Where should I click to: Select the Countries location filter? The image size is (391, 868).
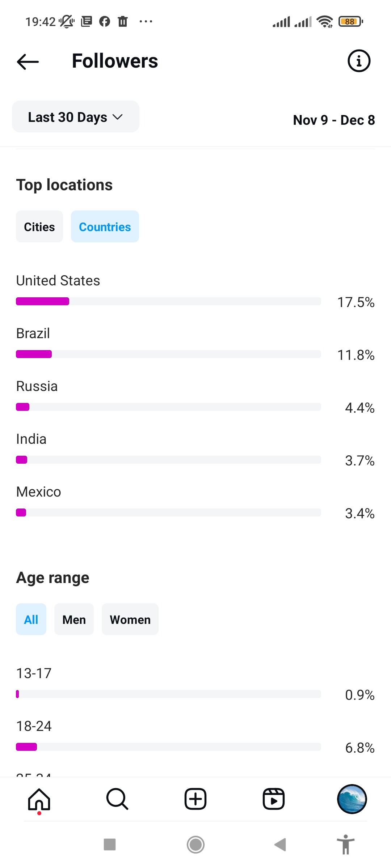[x=105, y=227]
